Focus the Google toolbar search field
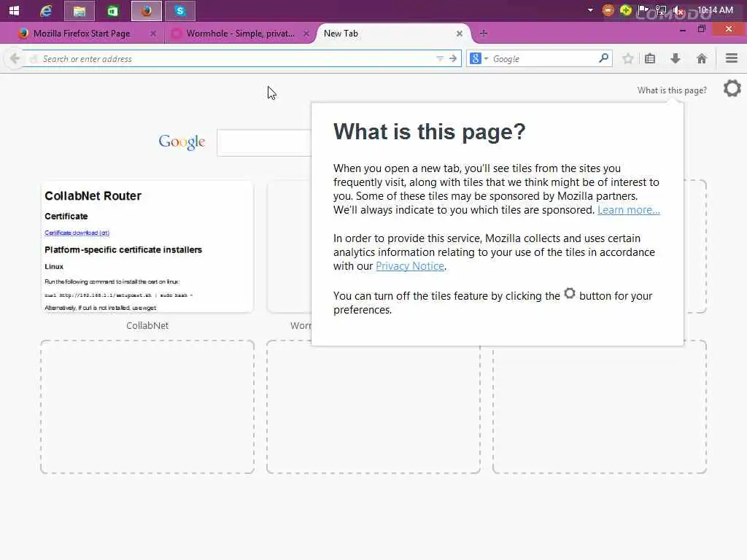Image resolution: width=747 pixels, height=560 pixels. (x=543, y=58)
